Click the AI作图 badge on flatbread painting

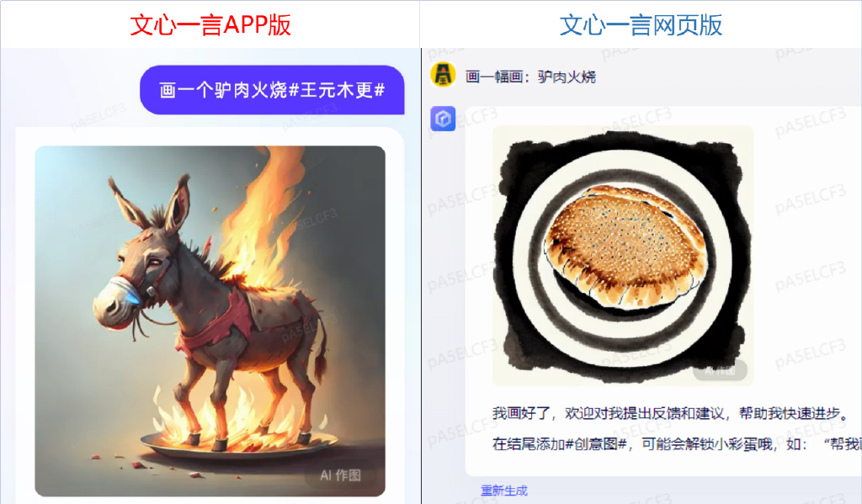tap(720, 370)
